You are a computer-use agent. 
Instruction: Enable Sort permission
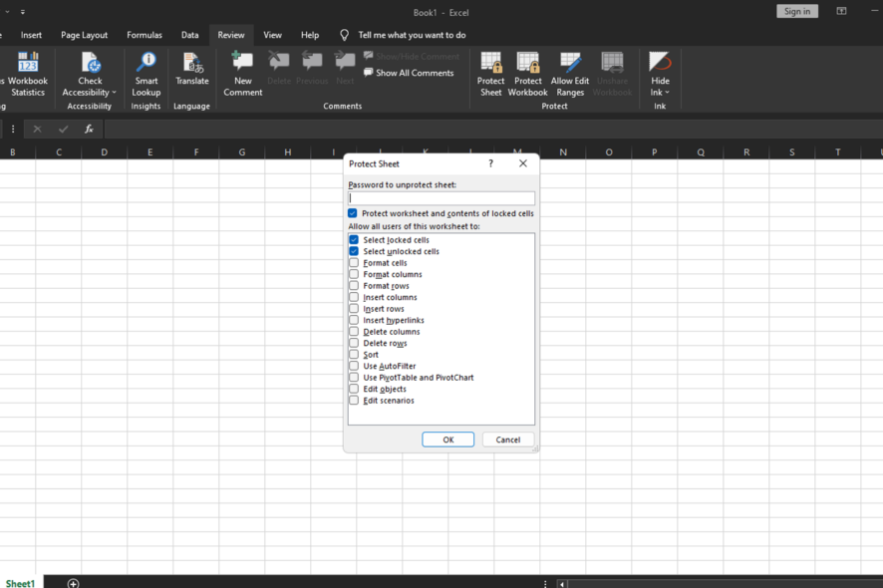354,354
